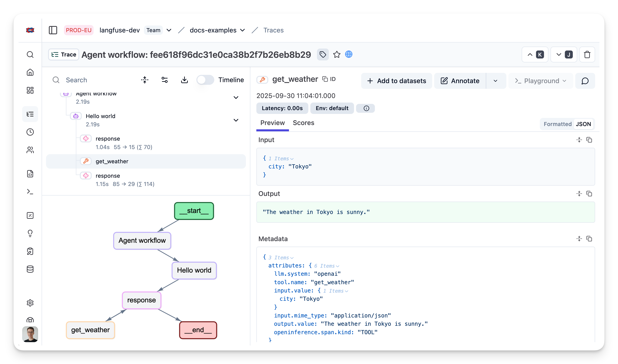618x364 pixels.
Task: Enable the Timeline toggle
Action: (205, 80)
